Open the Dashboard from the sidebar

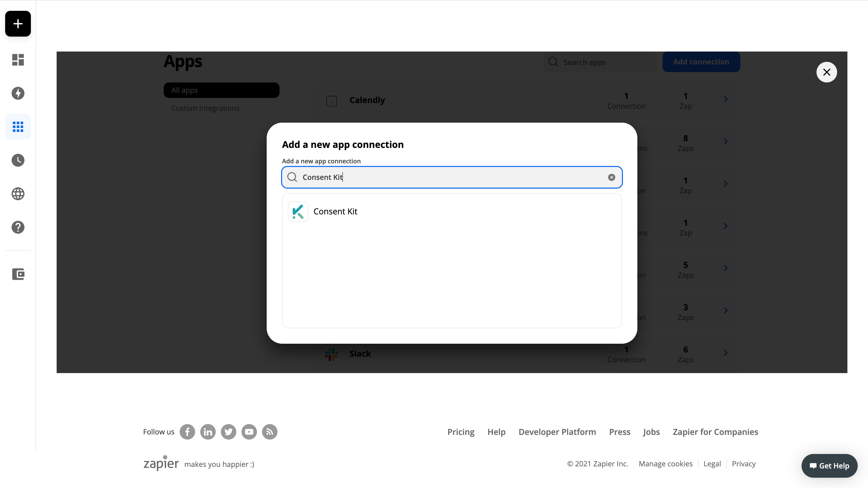click(x=18, y=60)
